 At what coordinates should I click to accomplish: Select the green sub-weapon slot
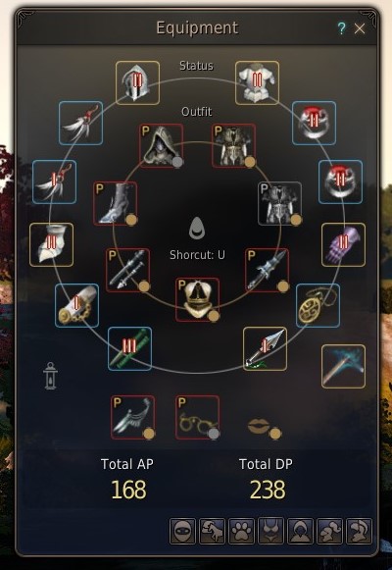click(x=130, y=348)
